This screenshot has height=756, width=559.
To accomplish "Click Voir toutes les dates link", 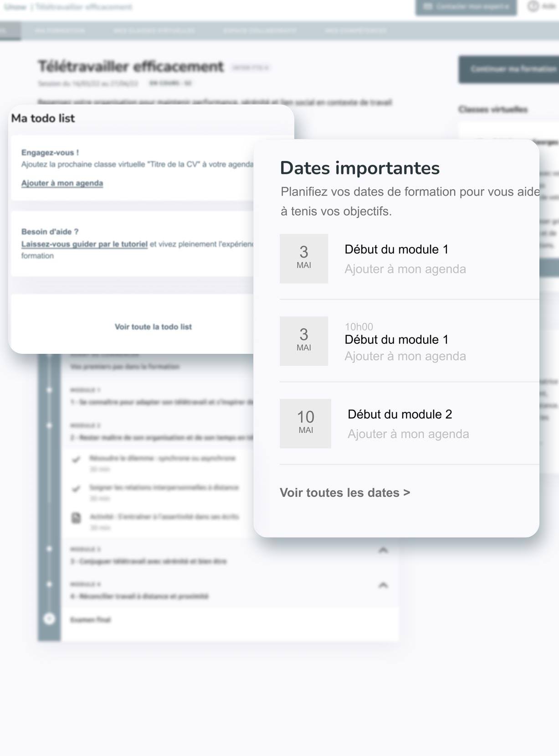I will point(344,492).
